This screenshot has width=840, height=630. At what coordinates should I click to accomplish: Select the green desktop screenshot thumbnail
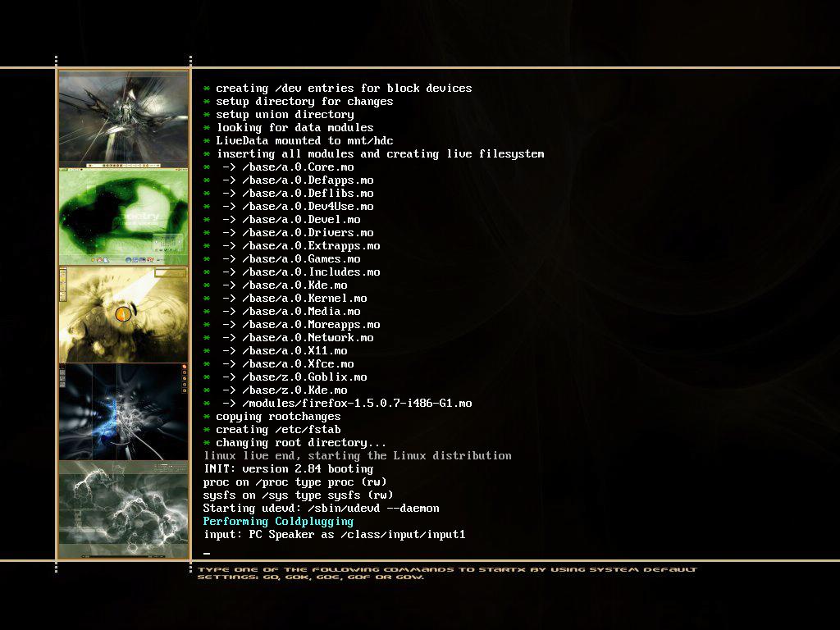point(124,217)
